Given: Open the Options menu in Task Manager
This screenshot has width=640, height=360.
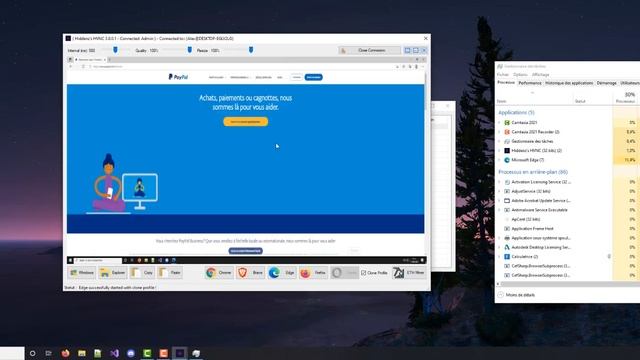Looking at the screenshot, I should 520,75.
